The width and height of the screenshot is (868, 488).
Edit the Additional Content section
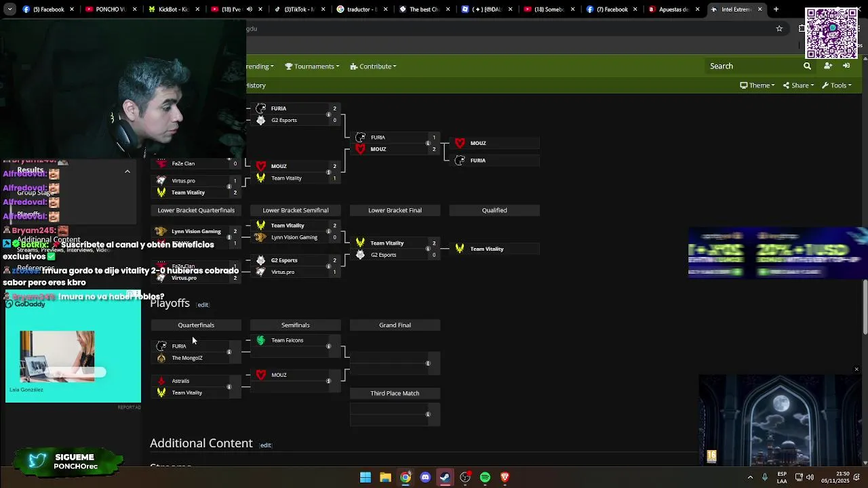point(266,445)
